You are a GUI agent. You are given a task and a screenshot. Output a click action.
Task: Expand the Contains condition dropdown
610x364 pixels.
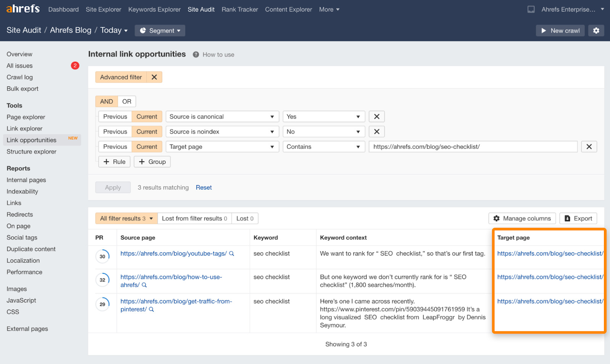[x=323, y=147]
